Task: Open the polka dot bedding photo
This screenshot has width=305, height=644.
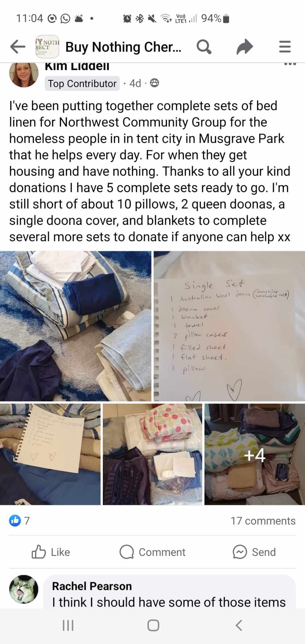Action: pyautogui.click(x=152, y=454)
